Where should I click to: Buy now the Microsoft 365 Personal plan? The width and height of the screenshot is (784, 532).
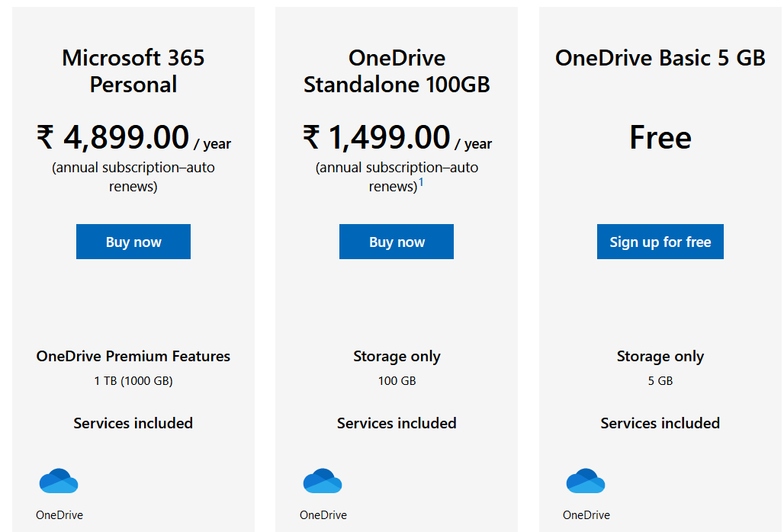coord(133,242)
